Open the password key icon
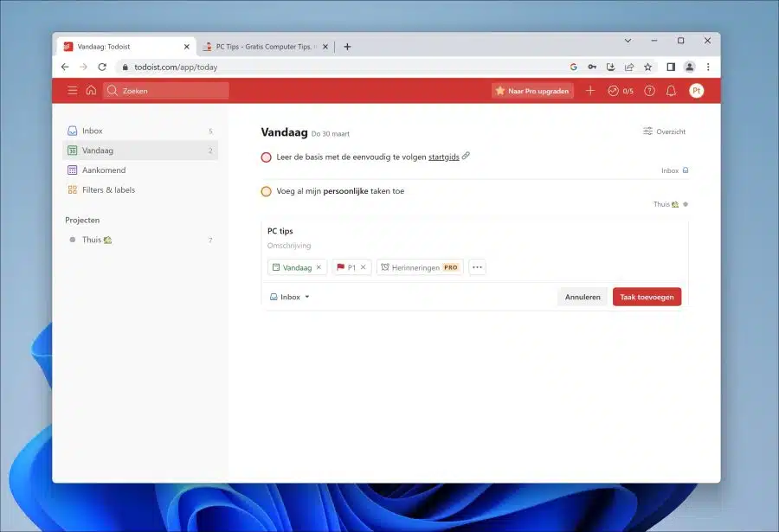Screen dimensions: 779x532 point(592,67)
